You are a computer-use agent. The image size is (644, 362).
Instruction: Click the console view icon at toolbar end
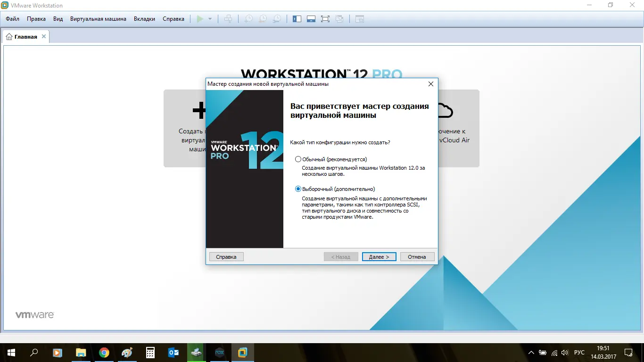360,19
